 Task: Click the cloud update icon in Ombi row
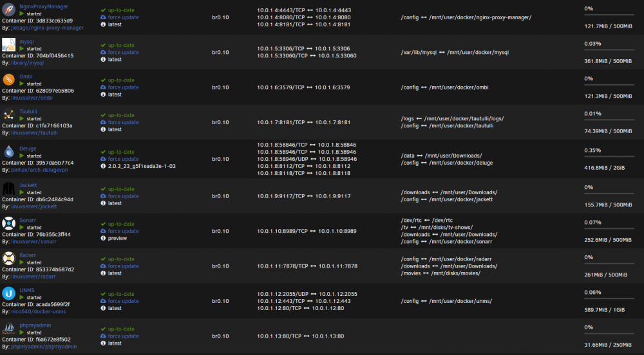tap(103, 87)
